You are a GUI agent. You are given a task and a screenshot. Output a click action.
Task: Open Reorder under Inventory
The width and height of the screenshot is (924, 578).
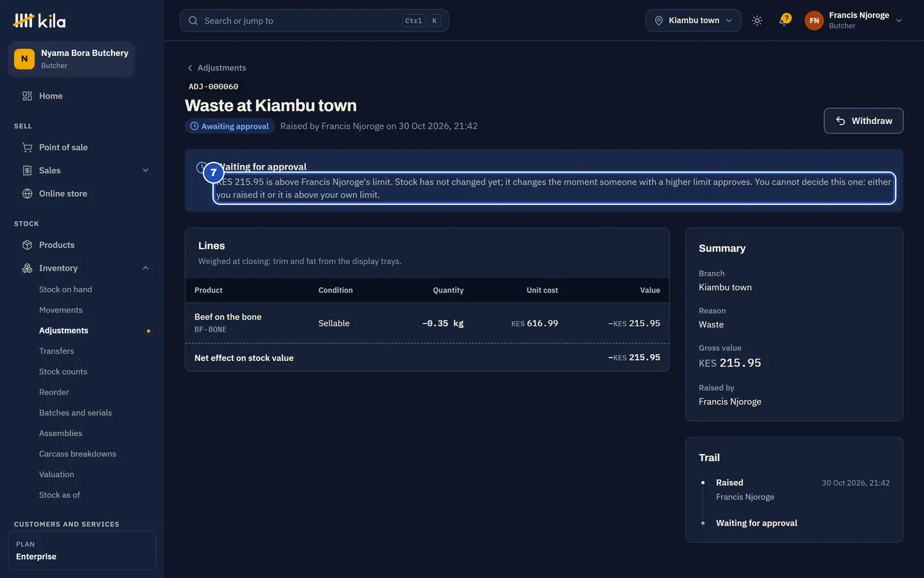pyautogui.click(x=54, y=392)
